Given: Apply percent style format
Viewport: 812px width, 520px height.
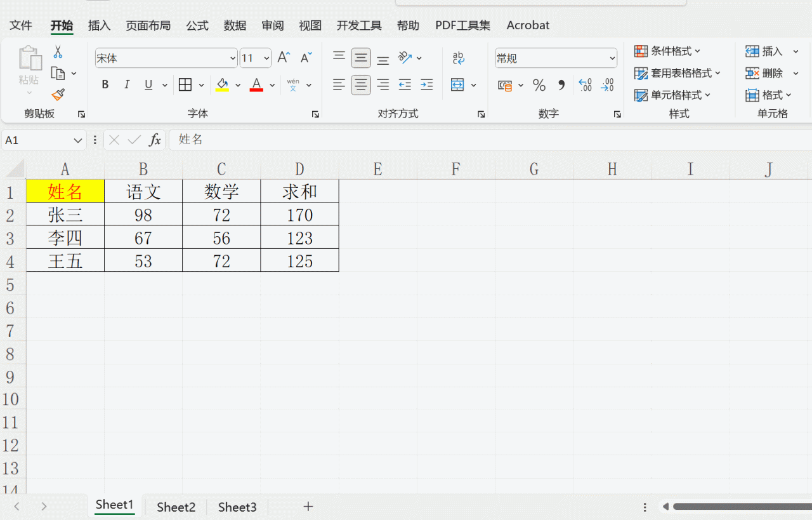Looking at the screenshot, I should coord(539,85).
